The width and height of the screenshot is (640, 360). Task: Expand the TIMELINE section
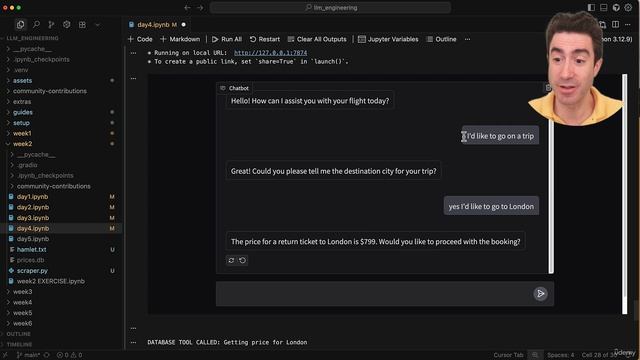tap(19, 344)
